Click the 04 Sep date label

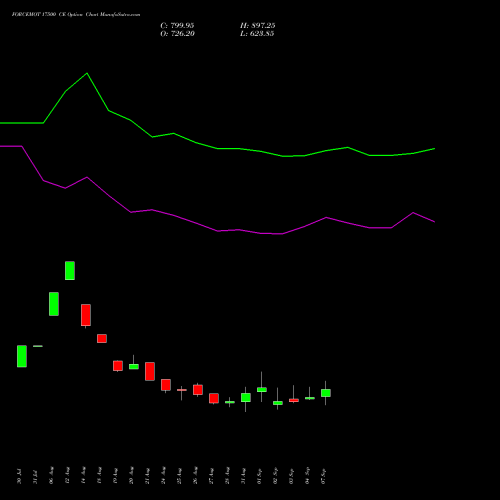307,476
